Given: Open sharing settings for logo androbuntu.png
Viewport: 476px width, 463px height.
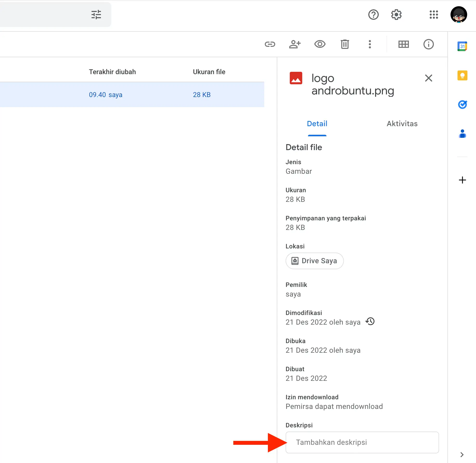Looking at the screenshot, I should (295, 44).
